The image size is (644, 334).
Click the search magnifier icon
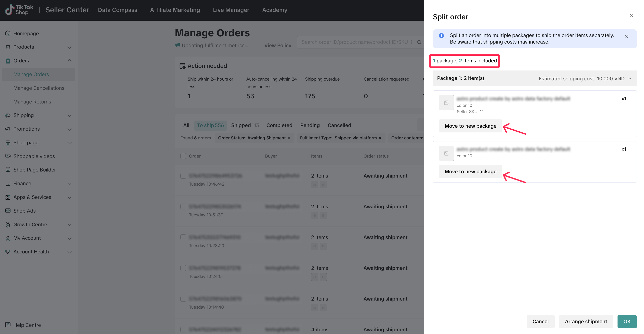[x=419, y=42]
